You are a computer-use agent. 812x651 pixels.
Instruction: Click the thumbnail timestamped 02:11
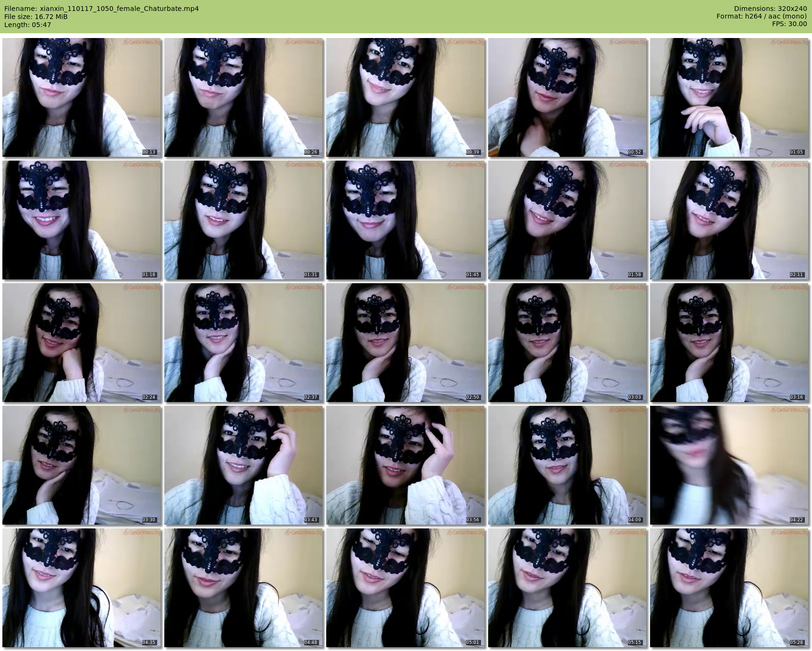click(729, 220)
